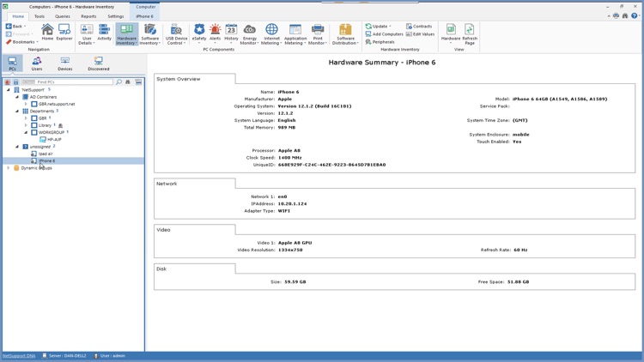This screenshot has width=644, height=362.
Task: Expand the Library department node
Action: 26,125
